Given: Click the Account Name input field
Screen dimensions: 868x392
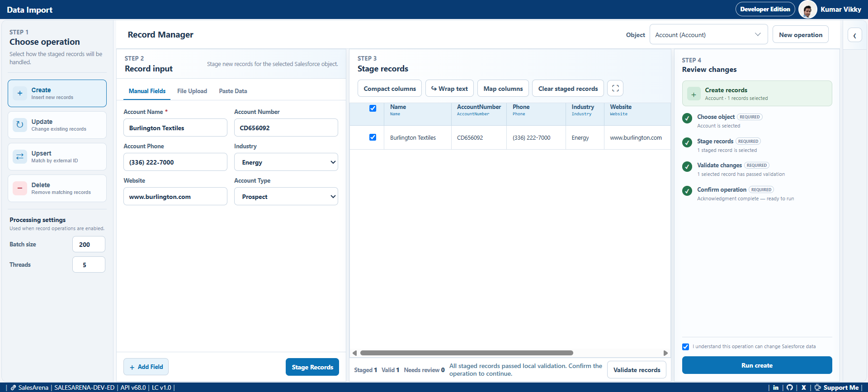Looking at the screenshot, I should [175, 128].
